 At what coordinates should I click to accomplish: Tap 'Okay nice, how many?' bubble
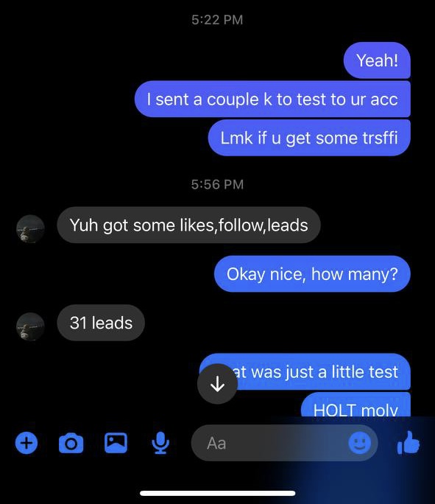(x=312, y=274)
